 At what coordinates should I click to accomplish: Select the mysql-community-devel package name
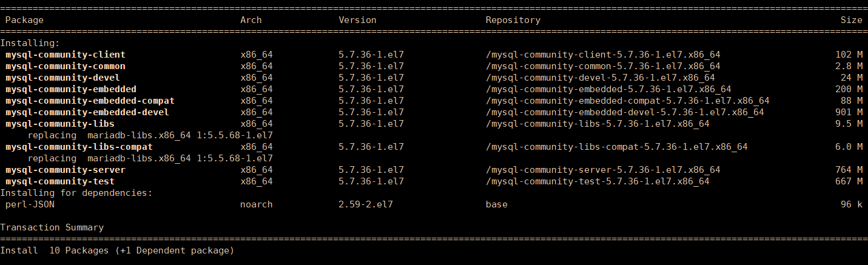[x=62, y=78]
